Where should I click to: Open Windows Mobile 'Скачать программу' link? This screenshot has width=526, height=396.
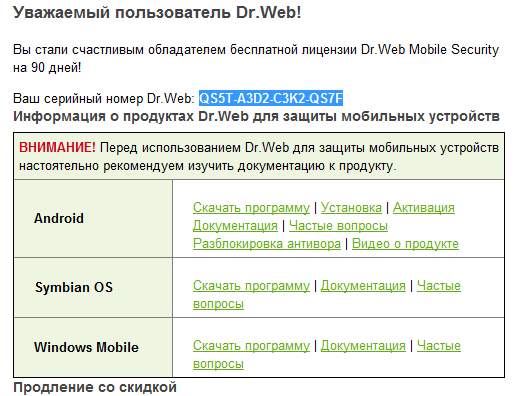coord(251,346)
